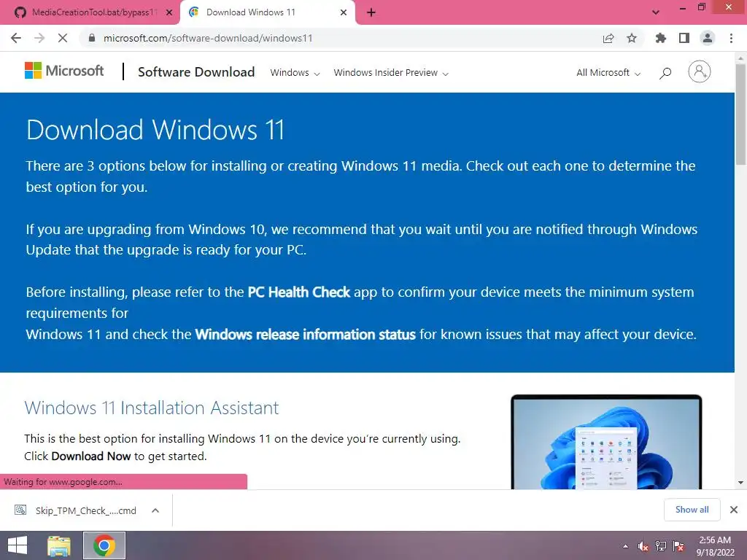Click the Microsoft logo

[x=64, y=71]
